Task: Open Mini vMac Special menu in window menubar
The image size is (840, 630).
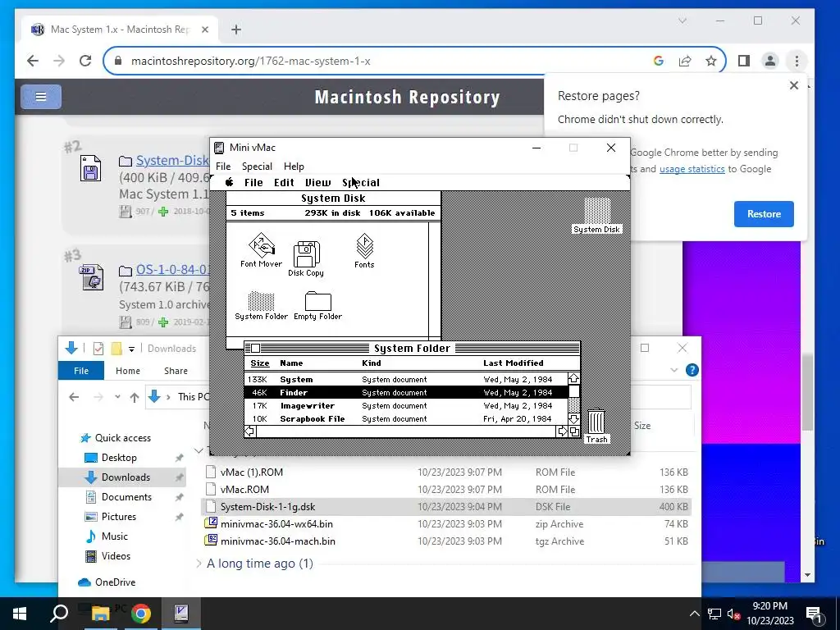Action: [x=257, y=167]
